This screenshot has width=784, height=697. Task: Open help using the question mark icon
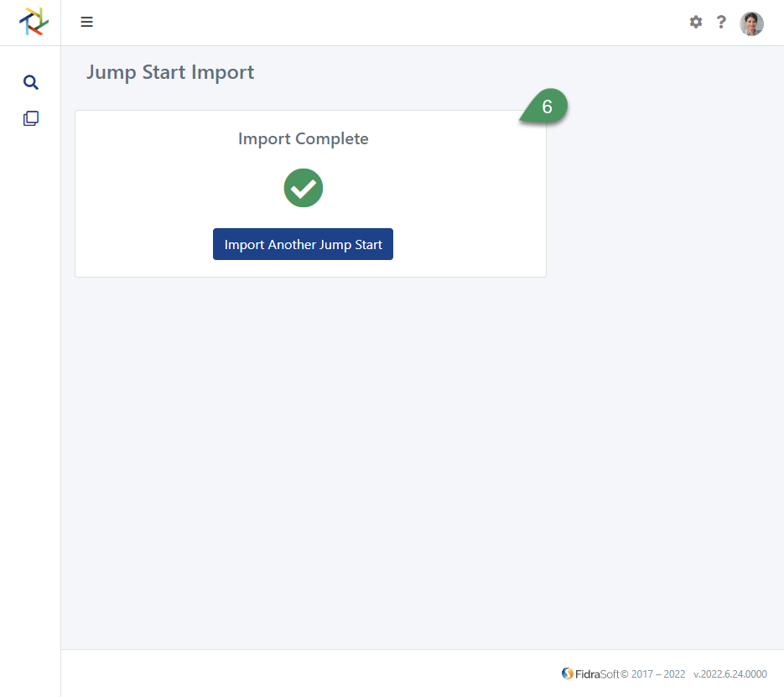click(x=721, y=23)
